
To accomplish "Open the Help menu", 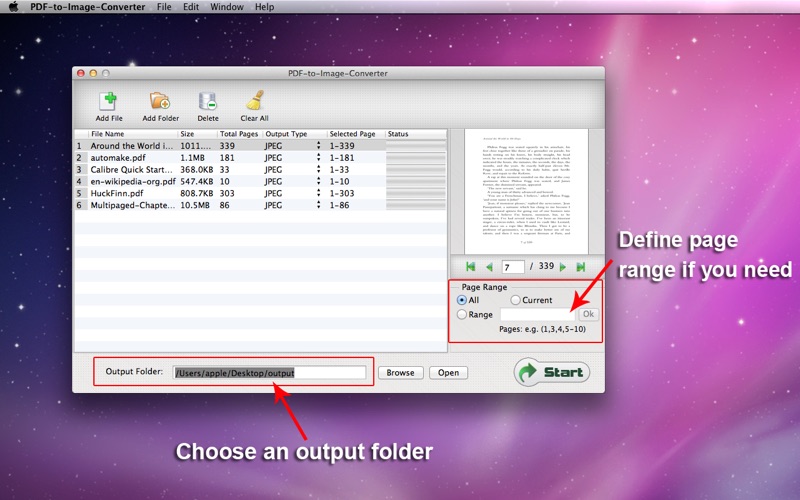I will point(264,7).
